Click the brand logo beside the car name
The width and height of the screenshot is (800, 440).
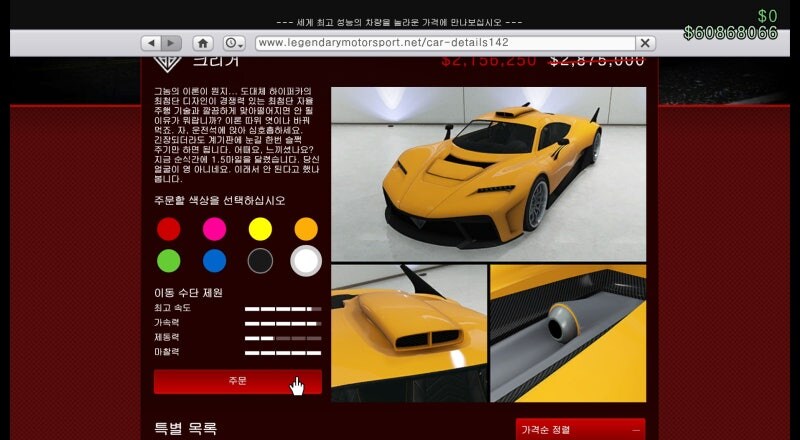[x=168, y=63]
